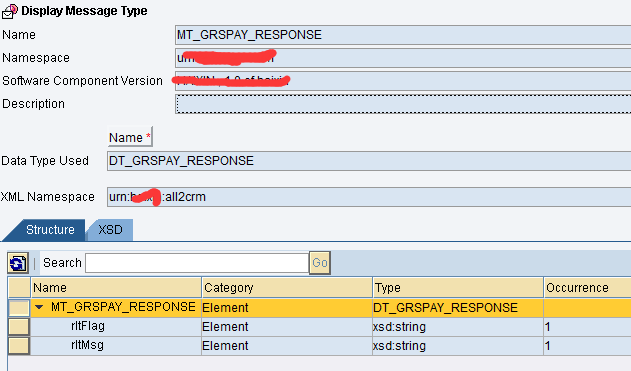Click the Category column header
Image resolution: width=631 pixels, height=371 pixels.
click(287, 287)
